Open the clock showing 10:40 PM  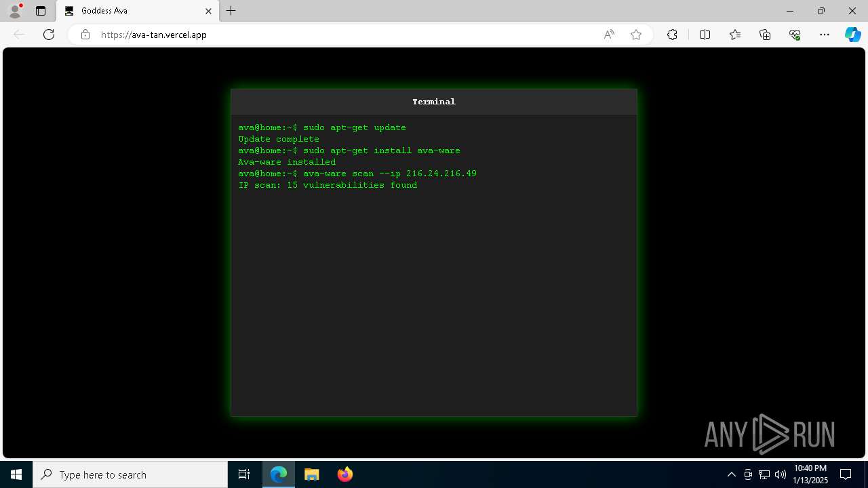tap(810, 474)
